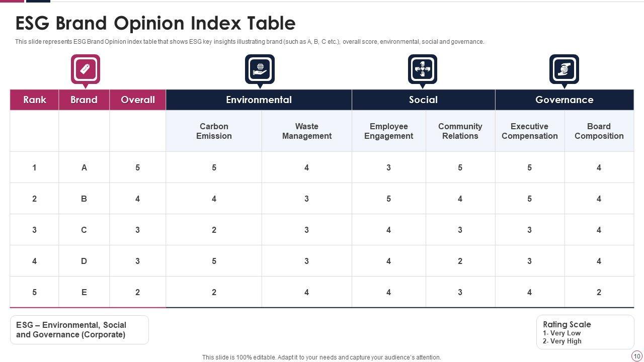The height and width of the screenshot is (362, 644).
Task: Click the Overall column header
Action: click(137, 100)
